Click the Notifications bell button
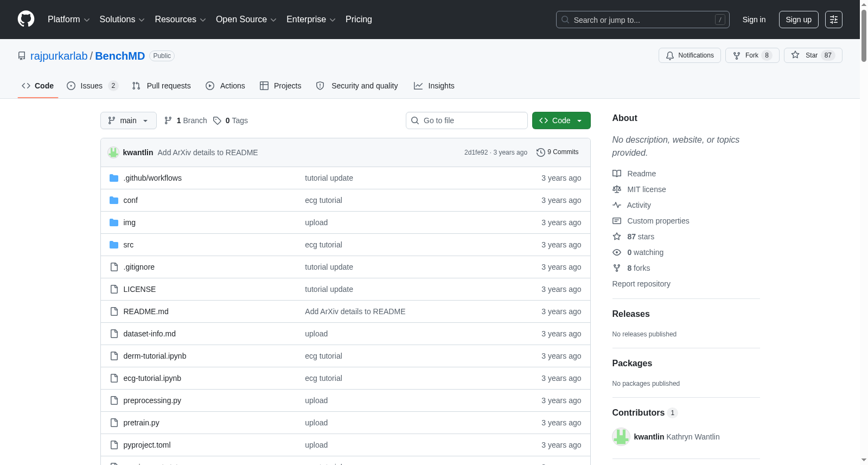The width and height of the screenshot is (868, 465). [x=690, y=55]
